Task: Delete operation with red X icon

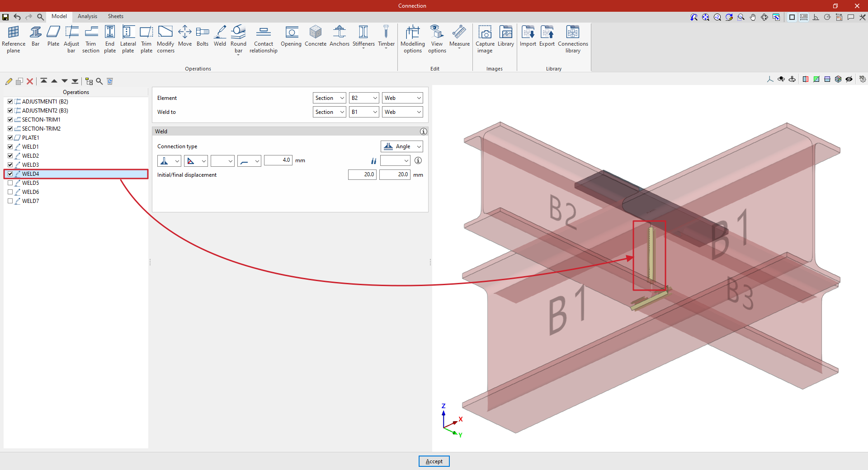Action: [30, 81]
